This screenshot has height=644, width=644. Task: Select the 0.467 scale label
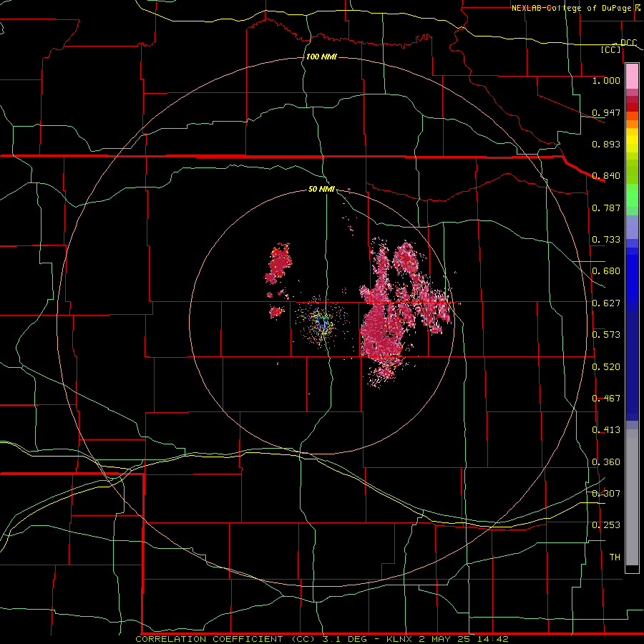606,399
